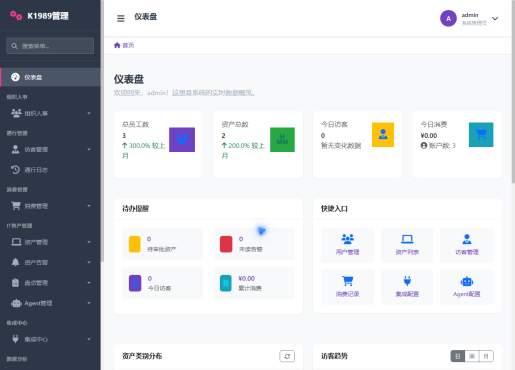Expand the 消费管理 sidebar submenu arrow

(89, 206)
